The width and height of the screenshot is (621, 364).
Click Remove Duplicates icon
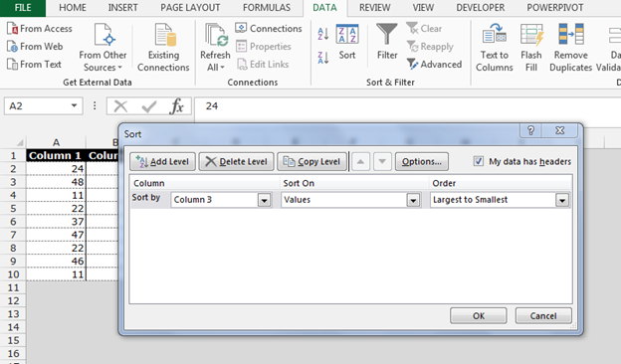[x=570, y=48]
